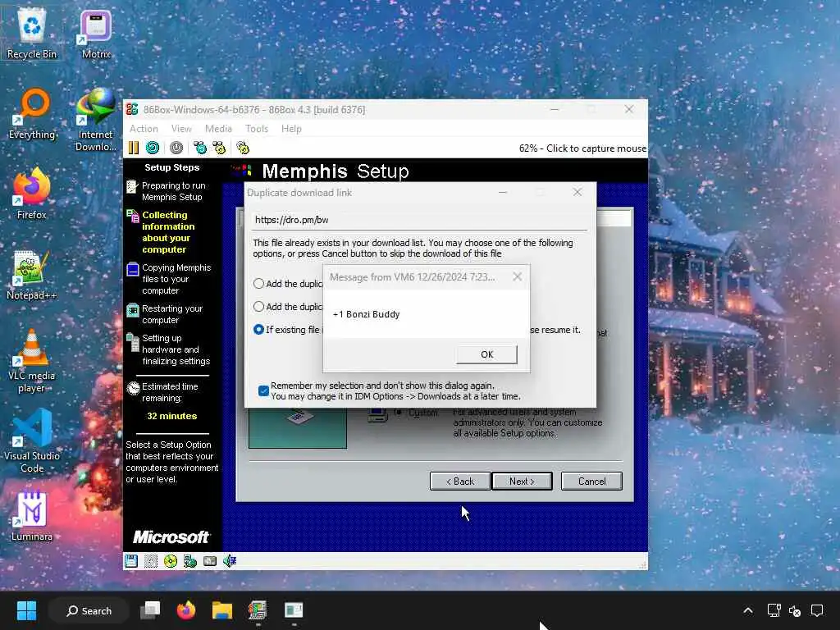Click the Pause emulation icon in 86Box toolbar
This screenshot has height=630, width=840.
point(134,148)
